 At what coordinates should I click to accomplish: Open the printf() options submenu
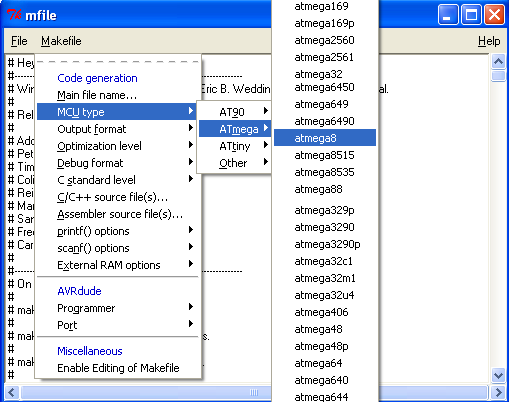click(118, 231)
